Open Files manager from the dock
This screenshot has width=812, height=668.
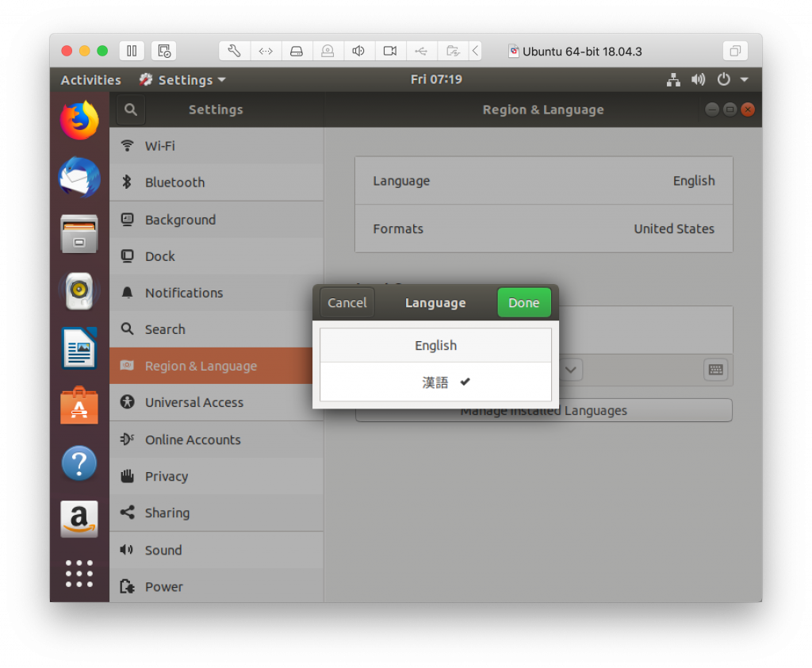tap(79, 234)
